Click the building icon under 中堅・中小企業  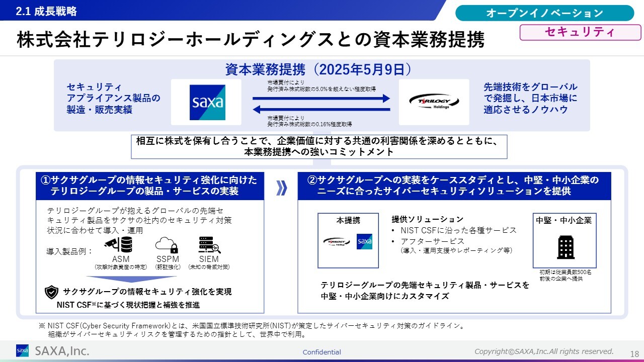566,247
